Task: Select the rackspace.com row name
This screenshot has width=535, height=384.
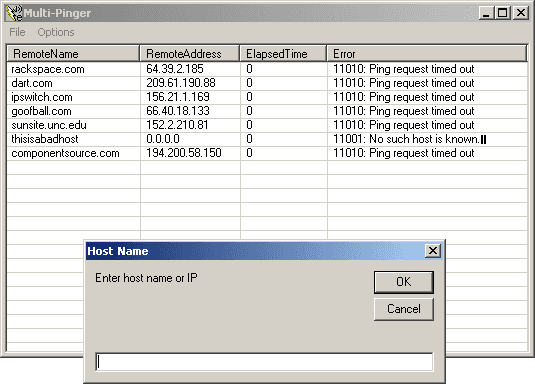Action: click(48, 69)
